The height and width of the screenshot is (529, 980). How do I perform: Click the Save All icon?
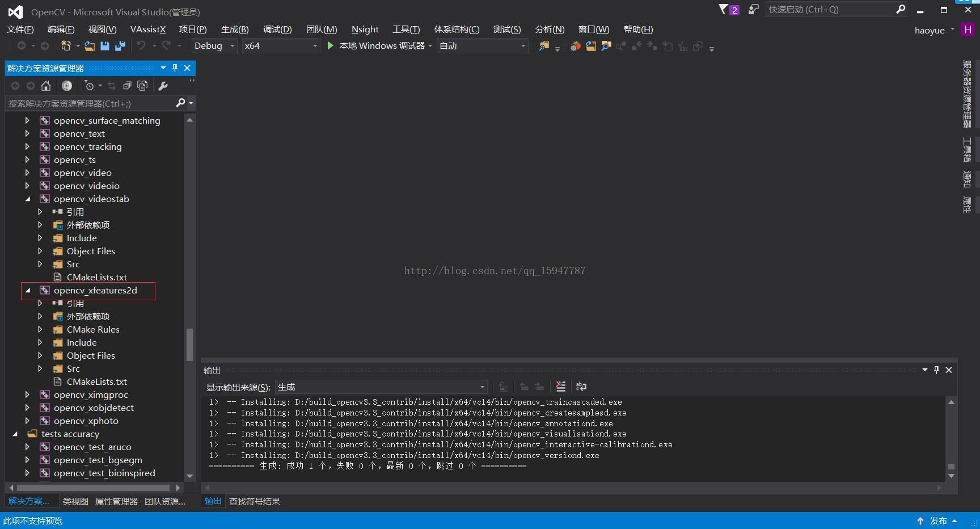120,46
